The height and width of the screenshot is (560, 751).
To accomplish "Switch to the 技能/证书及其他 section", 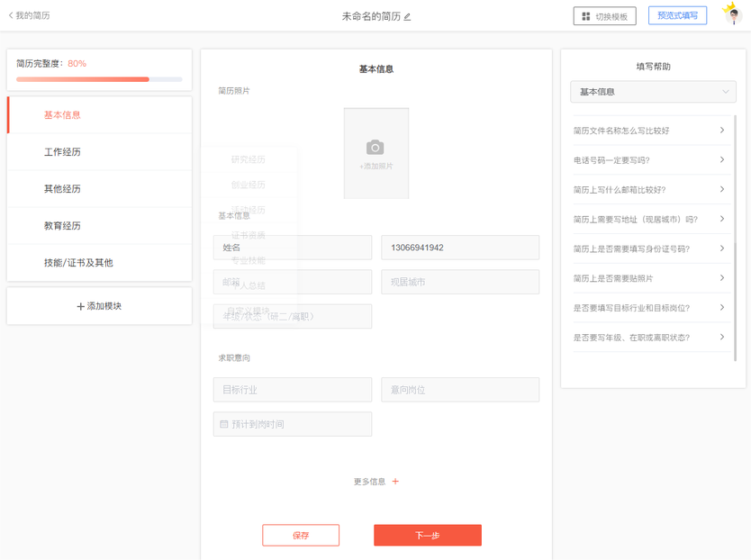I will (x=100, y=263).
